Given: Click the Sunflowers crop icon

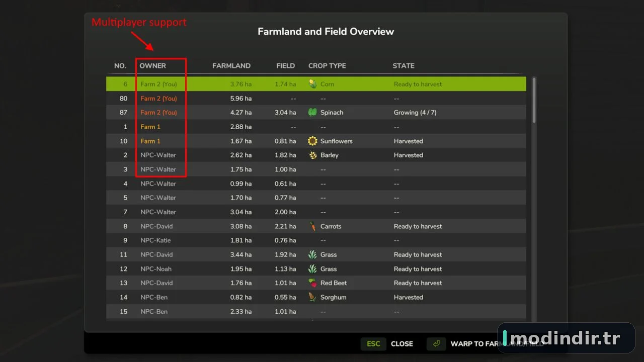Looking at the screenshot, I should pyautogui.click(x=312, y=141).
